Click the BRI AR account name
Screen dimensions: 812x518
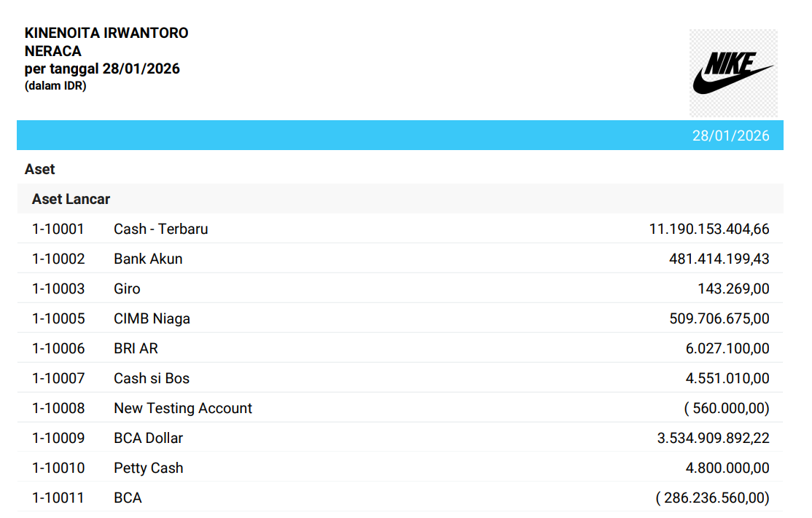coord(136,348)
